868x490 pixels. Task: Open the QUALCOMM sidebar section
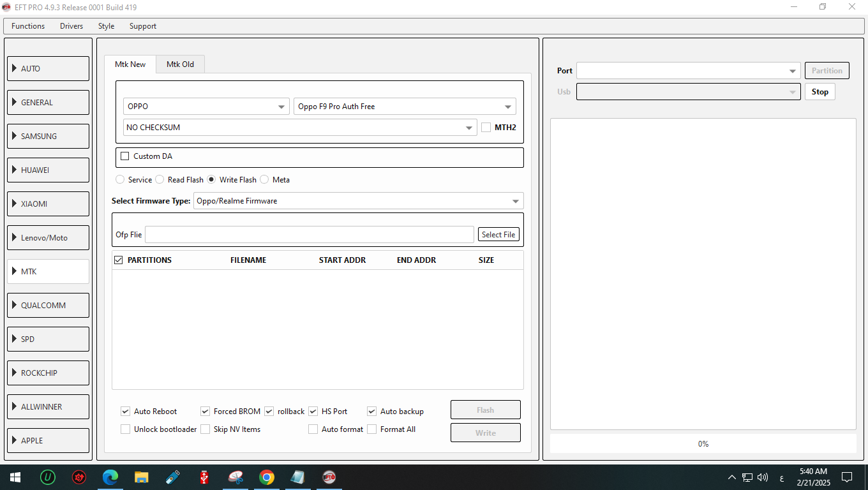click(x=48, y=305)
